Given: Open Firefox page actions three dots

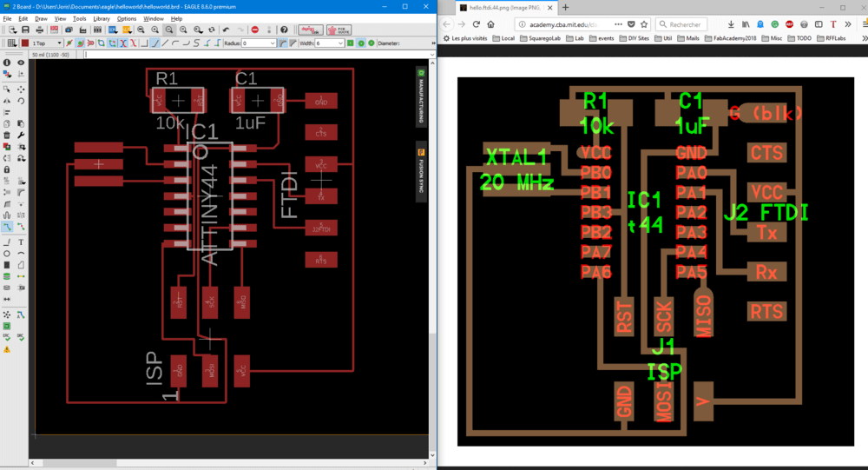Looking at the screenshot, I should (618, 24).
